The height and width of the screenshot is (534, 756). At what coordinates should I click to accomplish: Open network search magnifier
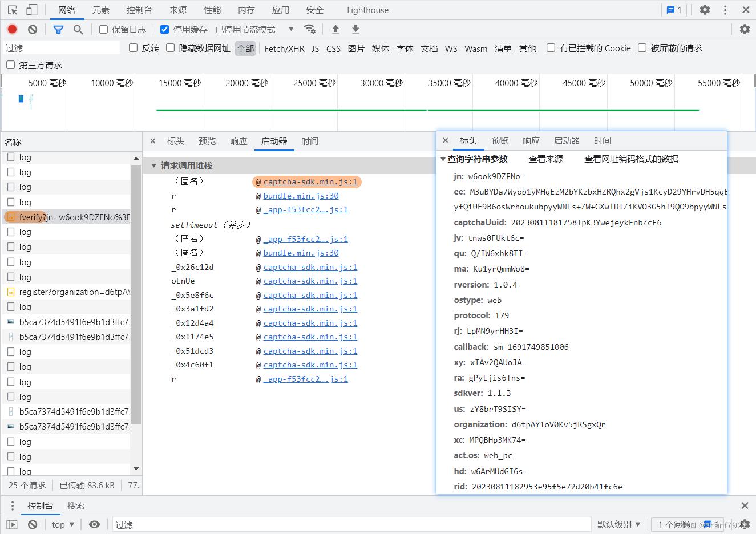78,29
